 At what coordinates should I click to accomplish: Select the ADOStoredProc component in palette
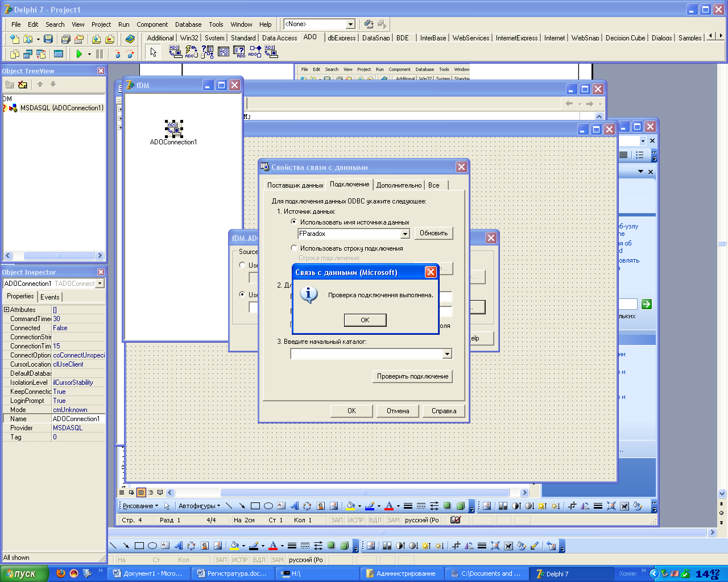pos(255,52)
